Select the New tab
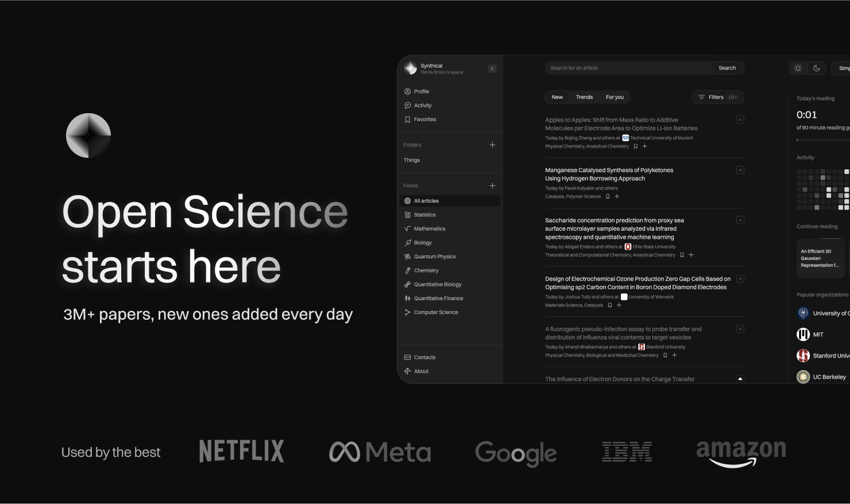850x504 pixels. click(557, 97)
